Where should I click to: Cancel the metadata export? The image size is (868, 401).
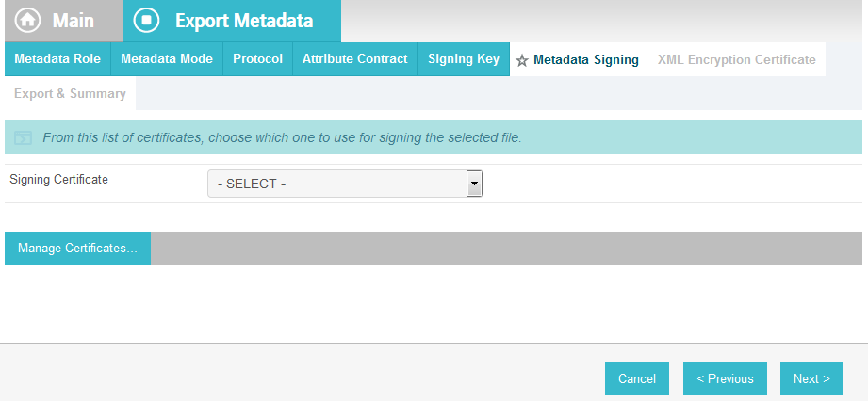(x=636, y=378)
